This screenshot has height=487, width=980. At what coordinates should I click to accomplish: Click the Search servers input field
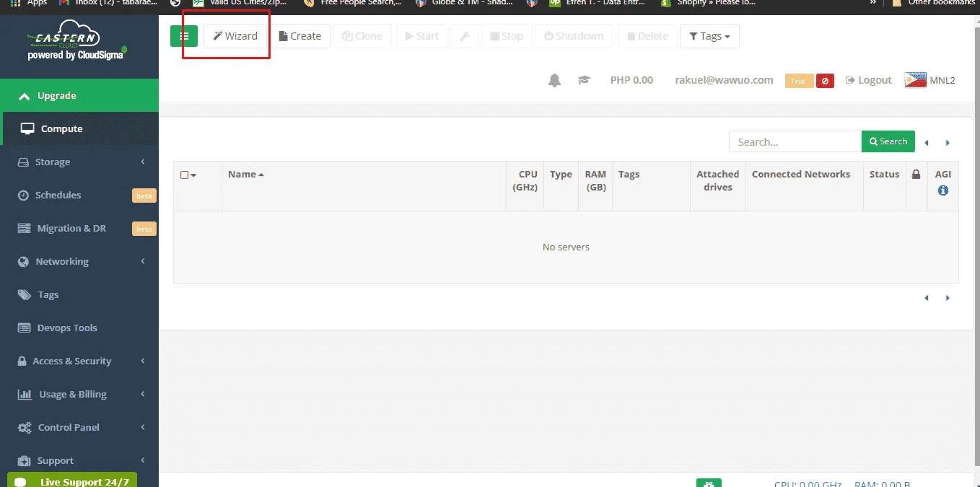[795, 141]
